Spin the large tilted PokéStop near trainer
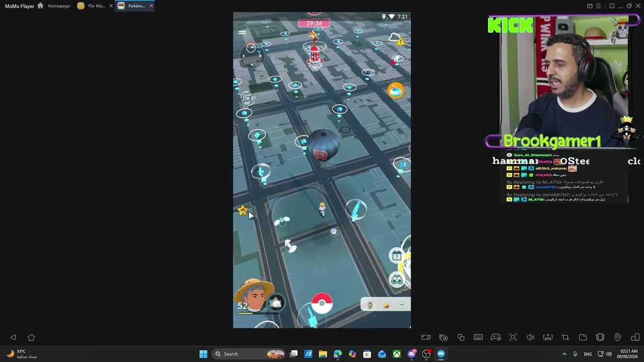The image size is (644, 362). [x=356, y=210]
